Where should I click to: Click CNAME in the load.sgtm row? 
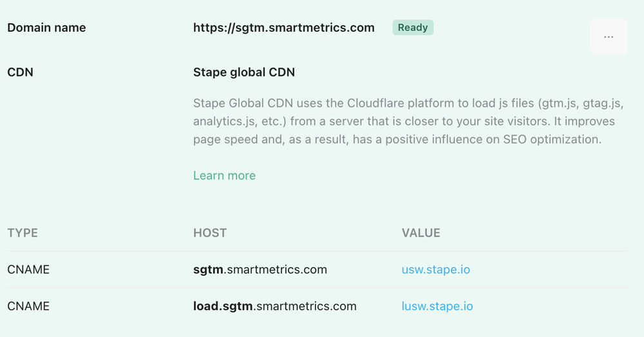click(x=28, y=306)
